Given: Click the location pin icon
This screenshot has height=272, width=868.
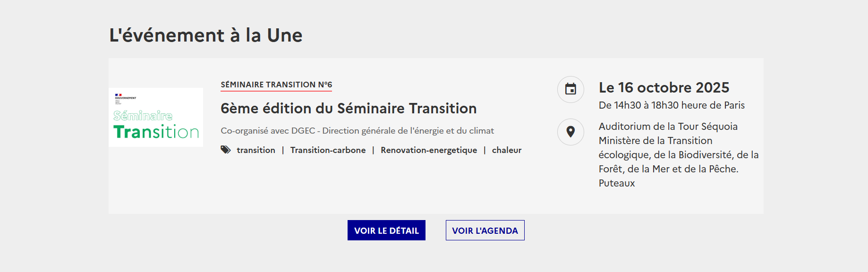Looking at the screenshot, I should (x=570, y=132).
